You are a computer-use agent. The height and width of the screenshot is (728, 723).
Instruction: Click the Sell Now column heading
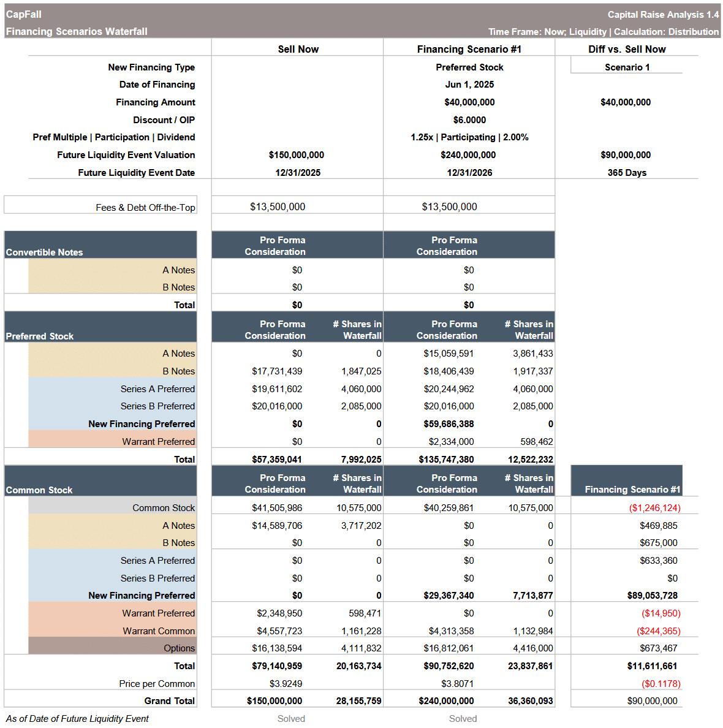click(298, 49)
